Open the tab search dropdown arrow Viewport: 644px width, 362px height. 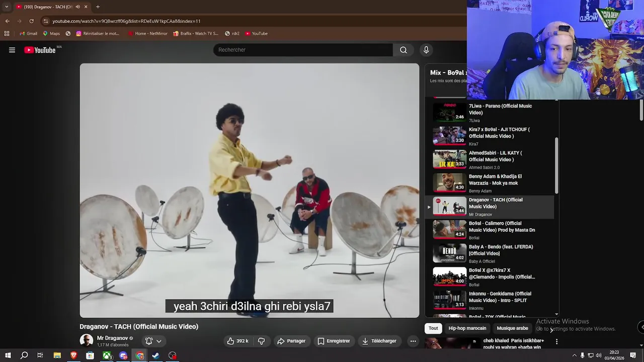tap(6, 7)
